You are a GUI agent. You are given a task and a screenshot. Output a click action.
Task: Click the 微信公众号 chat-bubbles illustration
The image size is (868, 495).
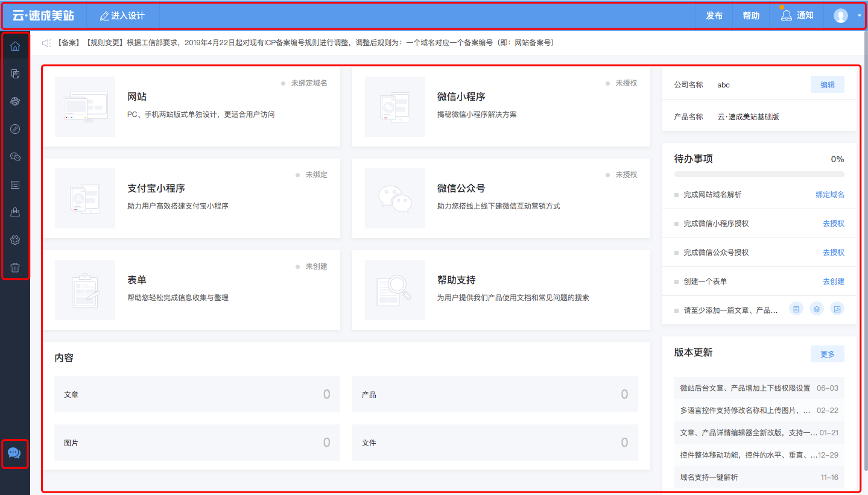[x=395, y=198]
